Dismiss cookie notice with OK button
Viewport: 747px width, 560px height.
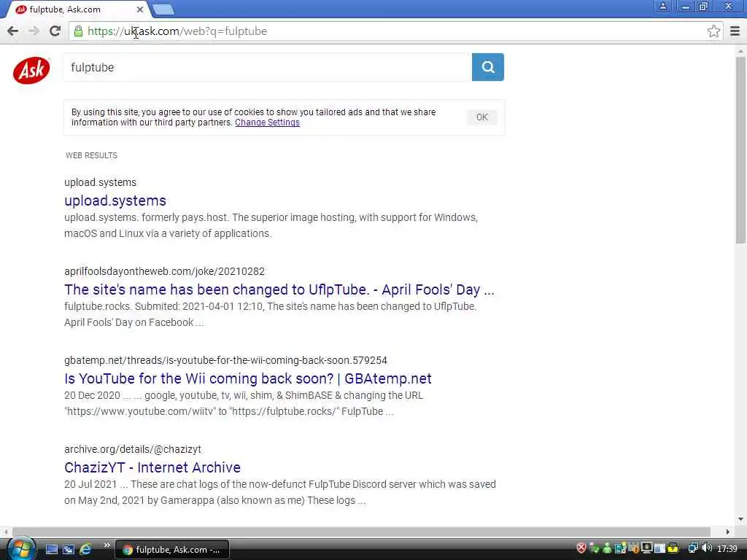click(x=481, y=117)
